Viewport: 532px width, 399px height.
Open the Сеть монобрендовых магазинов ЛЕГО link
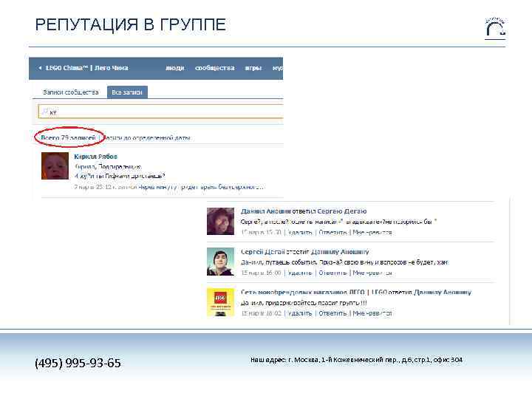pyautogui.click(x=315, y=292)
